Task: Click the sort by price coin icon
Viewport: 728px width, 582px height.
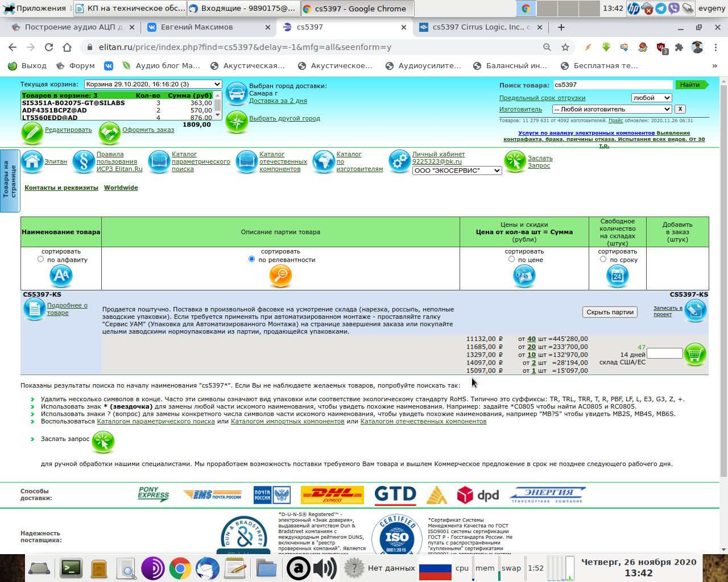Action: coord(524,276)
